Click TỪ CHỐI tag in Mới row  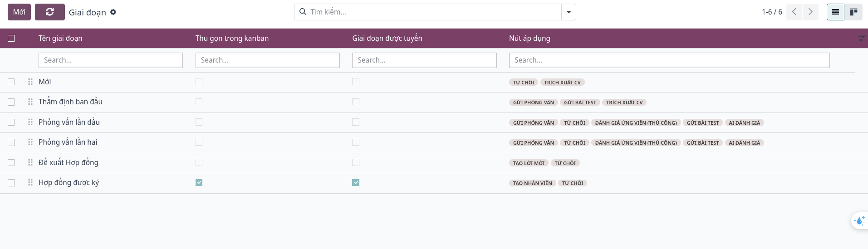[524, 83]
